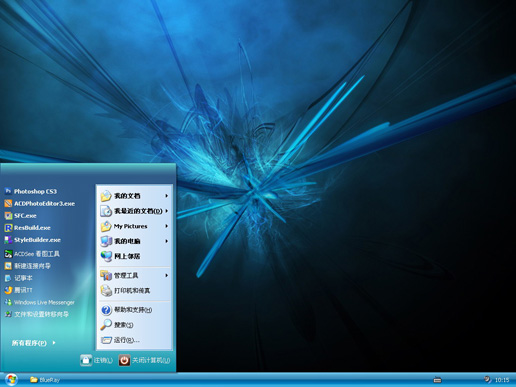Click the SFC.exe icon
516x387 pixels.
8,216
